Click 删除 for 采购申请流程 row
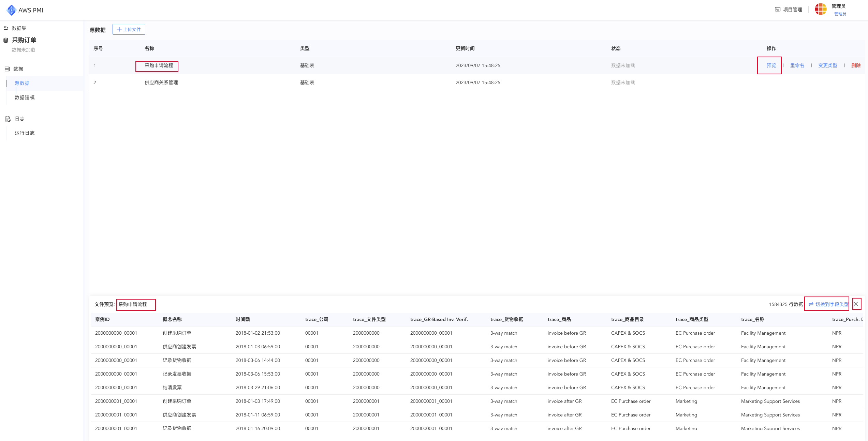868x441 pixels. click(856, 65)
